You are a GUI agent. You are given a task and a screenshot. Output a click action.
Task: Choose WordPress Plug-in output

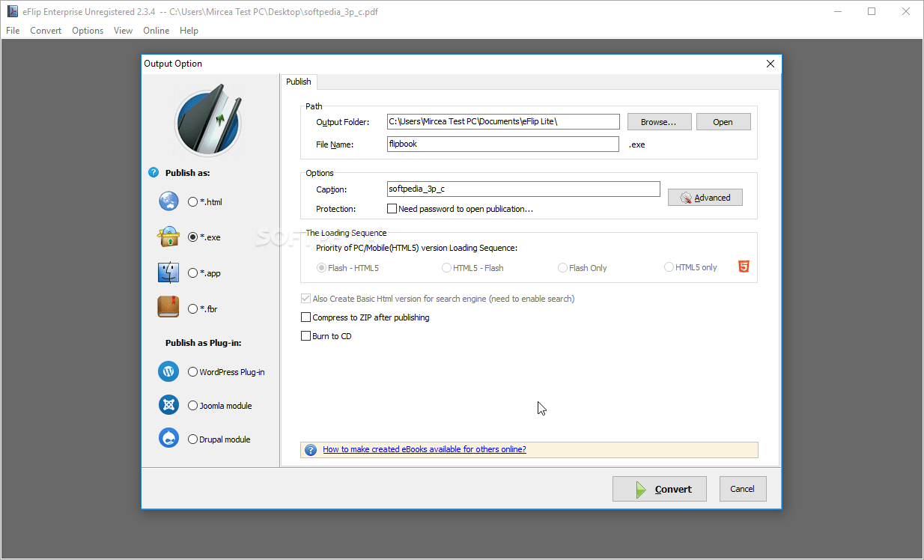pyautogui.click(x=193, y=372)
